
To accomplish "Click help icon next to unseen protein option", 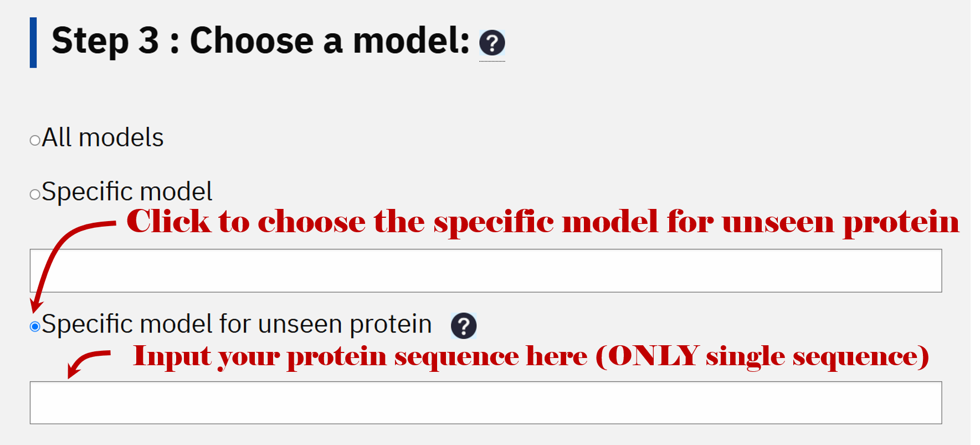I will click(464, 326).
